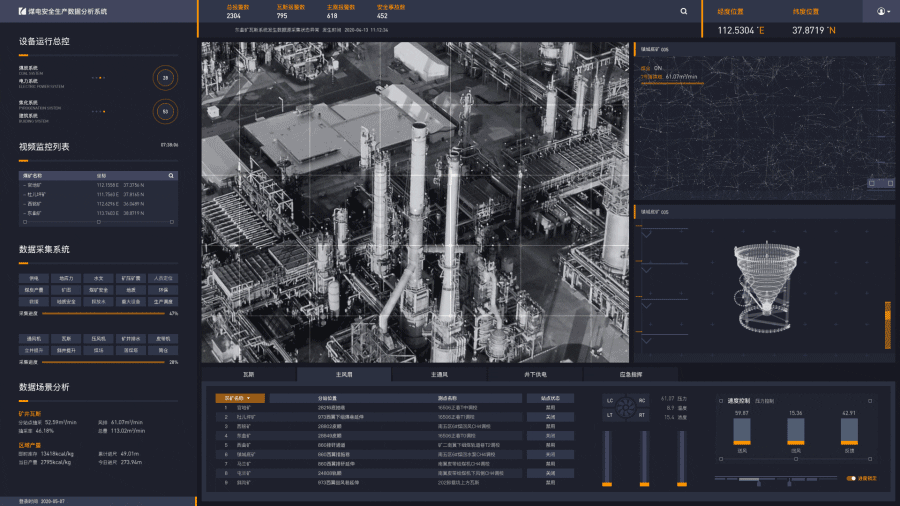
Task: Switch to the 主通风 tab
Action: click(439, 375)
